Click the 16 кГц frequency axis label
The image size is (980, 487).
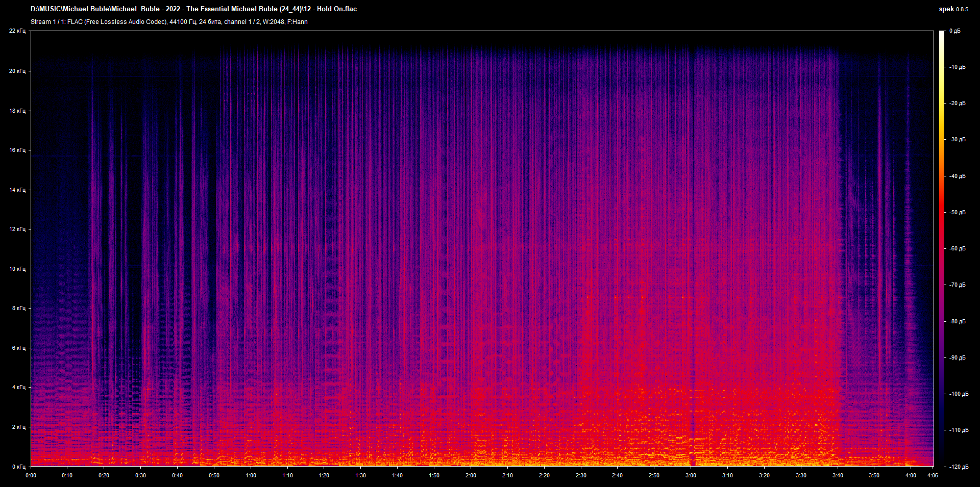(17, 150)
